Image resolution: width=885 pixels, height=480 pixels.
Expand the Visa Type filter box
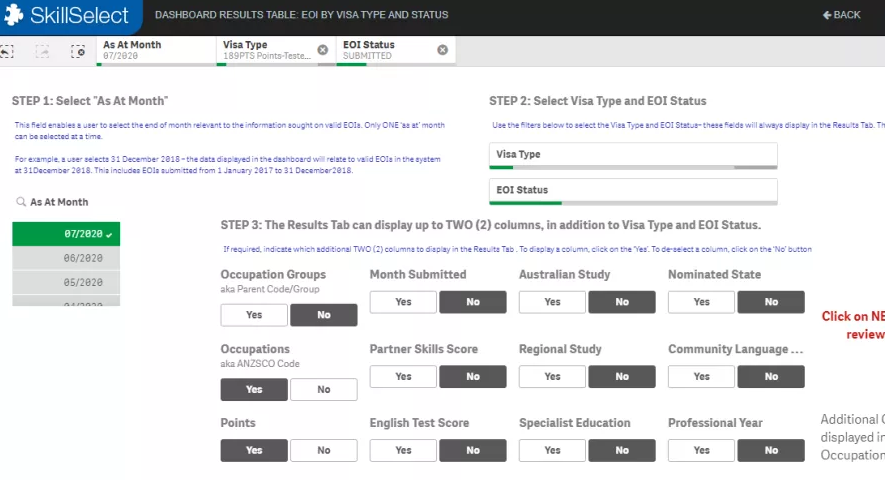click(633, 155)
